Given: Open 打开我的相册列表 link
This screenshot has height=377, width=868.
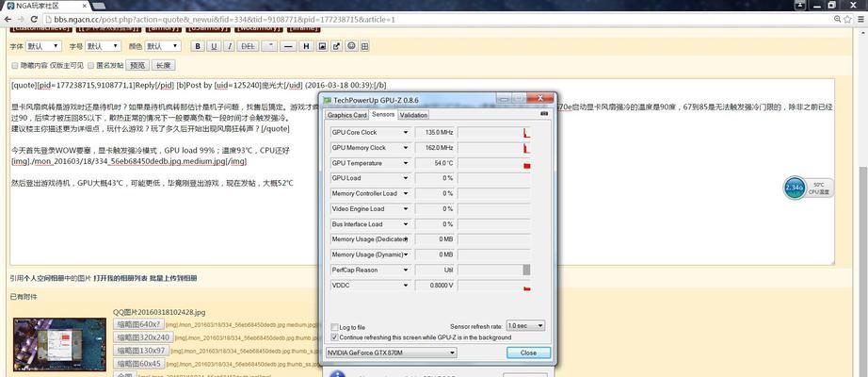Looking at the screenshot, I should (x=121, y=278).
